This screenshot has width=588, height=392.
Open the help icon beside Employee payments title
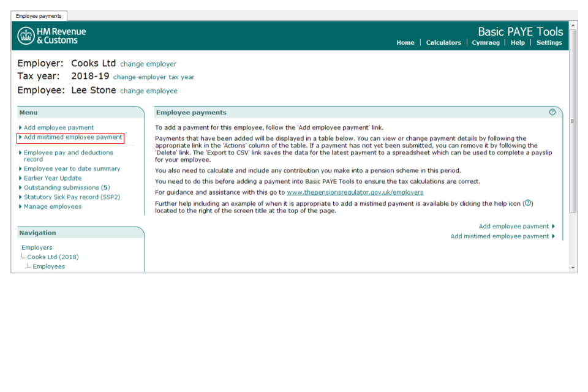[552, 112]
